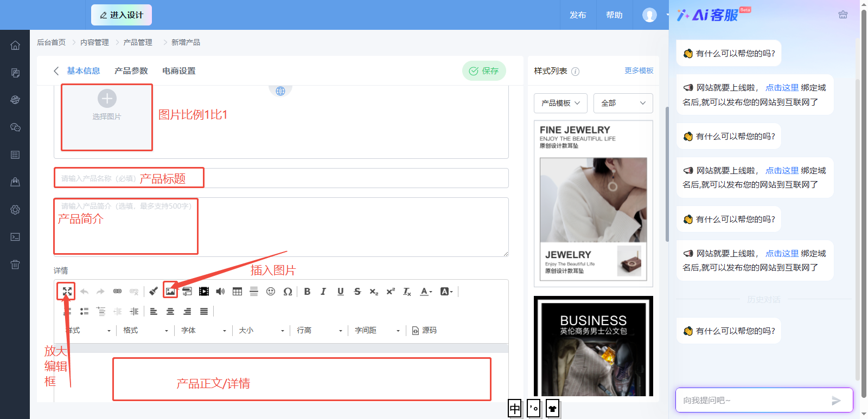Toggle the bulleted list
Viewport: 868px width, 419px height.
coord(84,311)
